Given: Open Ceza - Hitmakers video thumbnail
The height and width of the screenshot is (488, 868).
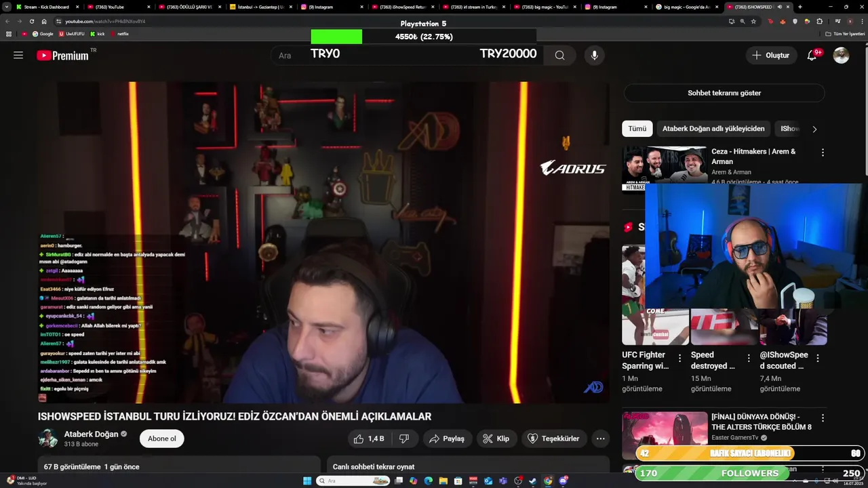Looking at the screenshot, I should (665, 167).
